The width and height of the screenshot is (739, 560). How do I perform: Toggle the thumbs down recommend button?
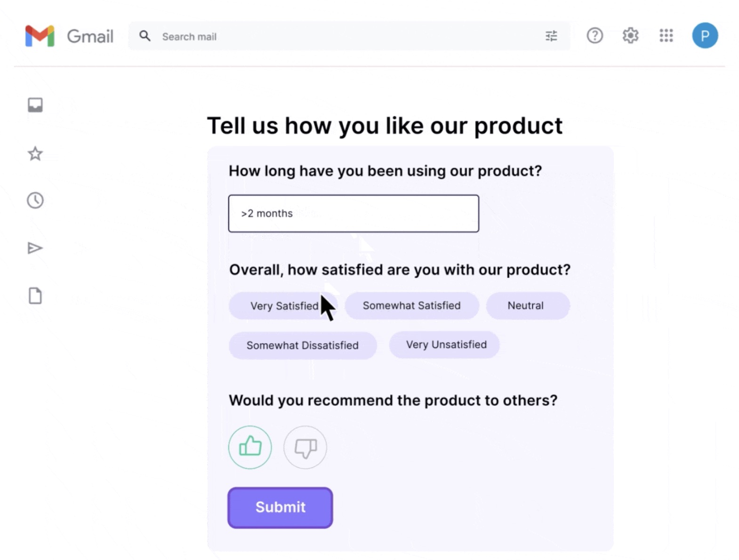pos(305,447)
